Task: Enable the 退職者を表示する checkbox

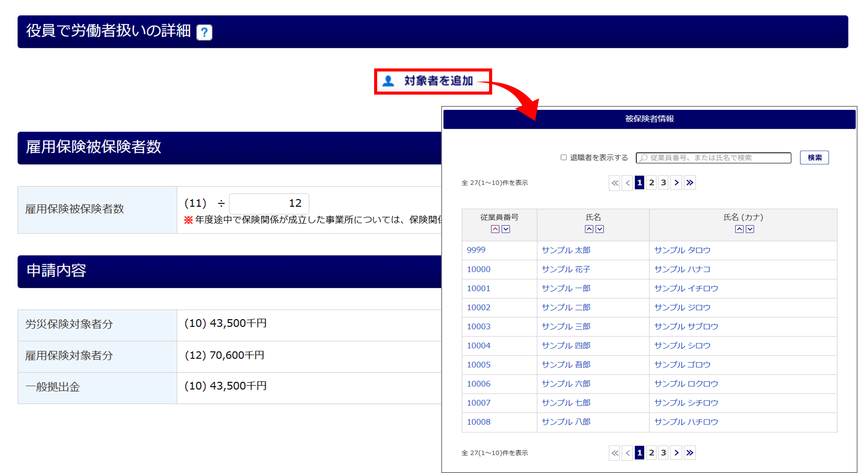Action: point(564,157)
